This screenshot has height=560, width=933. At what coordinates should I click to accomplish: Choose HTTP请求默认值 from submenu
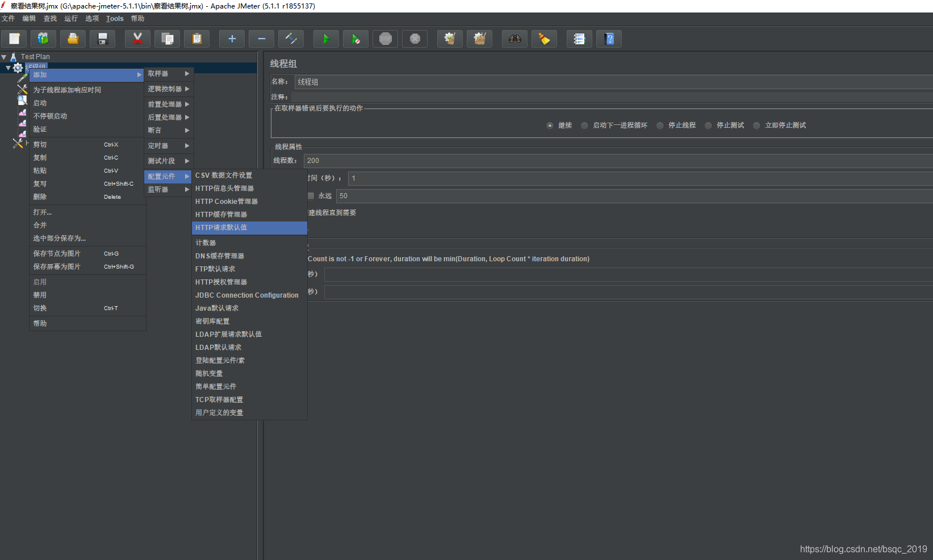click(x=249, y=228)
